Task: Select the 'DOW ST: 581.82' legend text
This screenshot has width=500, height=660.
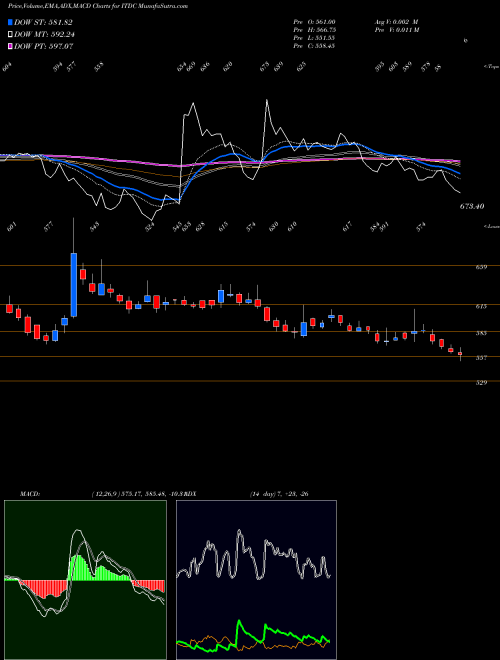Action: 44,23
